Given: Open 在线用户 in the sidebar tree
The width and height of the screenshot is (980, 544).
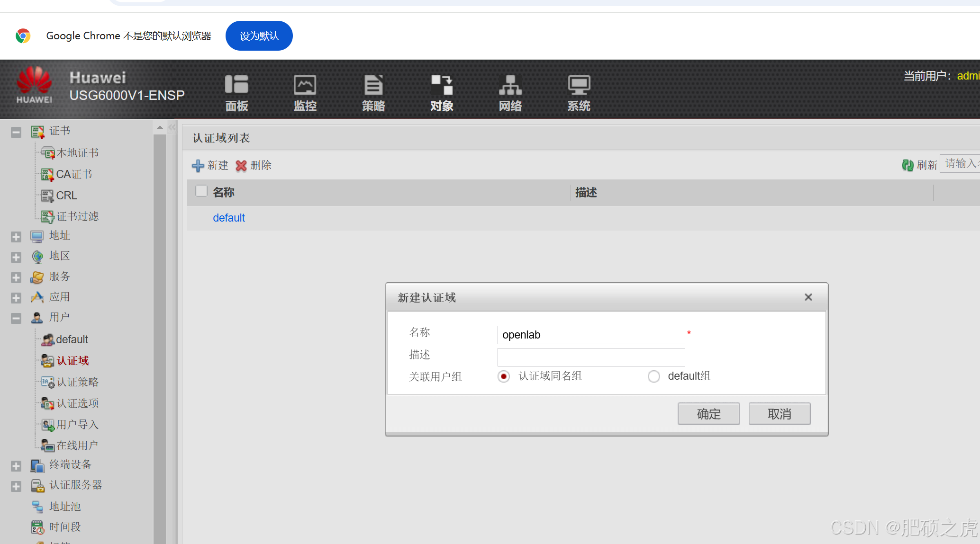Looking at the screenshot, I should click(77, 446).
